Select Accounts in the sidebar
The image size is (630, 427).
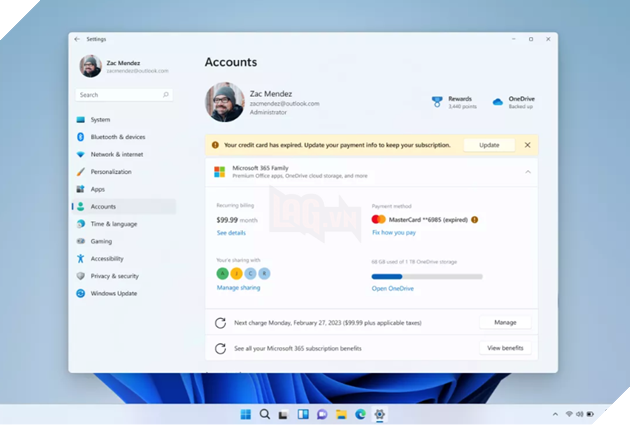pyautogui.click(x=124, y=206)
